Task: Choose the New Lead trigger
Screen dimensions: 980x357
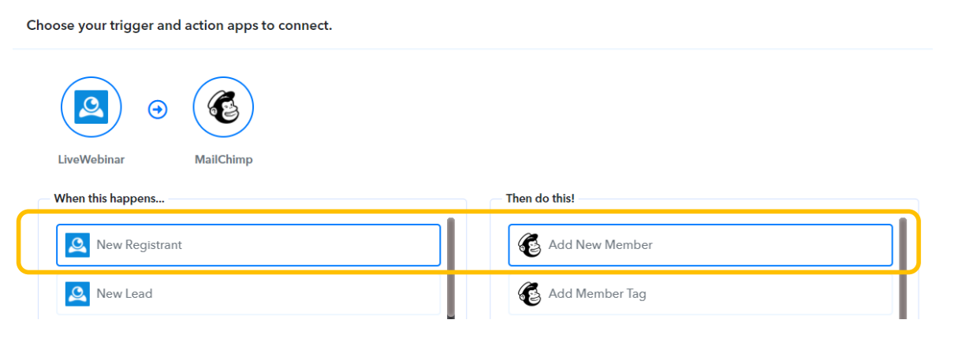Action: (248, 294)
